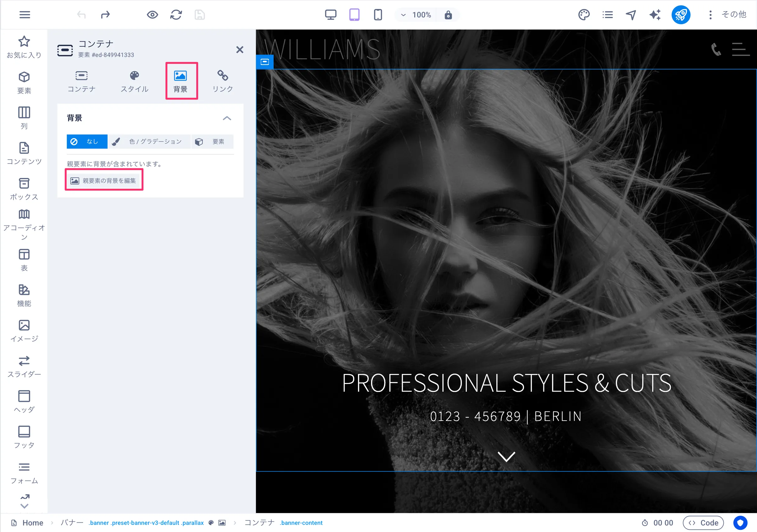Select なし background option

[87, 142]
